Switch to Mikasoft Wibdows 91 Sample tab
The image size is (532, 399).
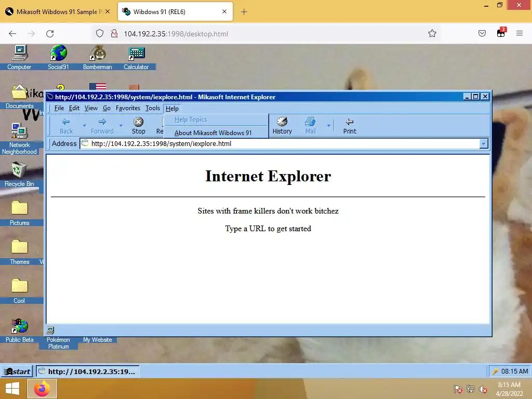[x=58, y=12]
